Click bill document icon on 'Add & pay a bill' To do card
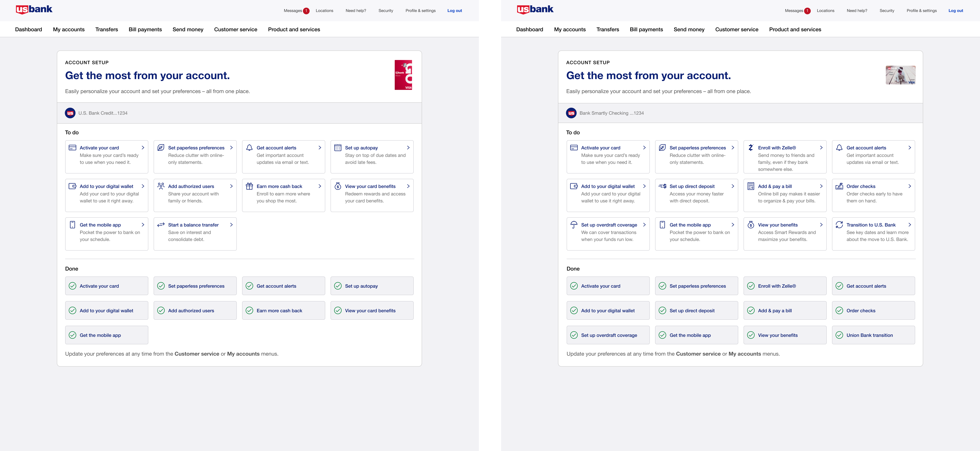Viewport: 980px width, 451px height. [751, 186]
